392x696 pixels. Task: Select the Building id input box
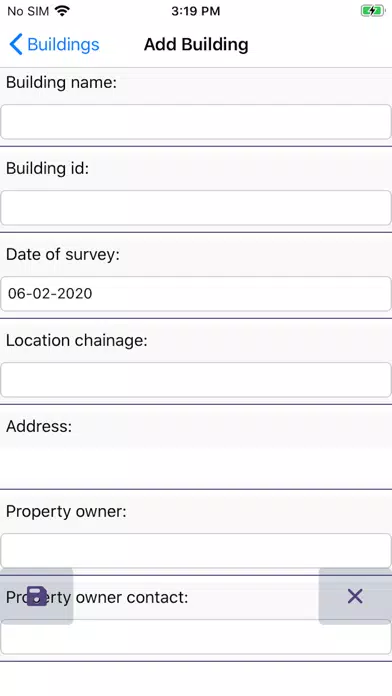pos(196,208)
